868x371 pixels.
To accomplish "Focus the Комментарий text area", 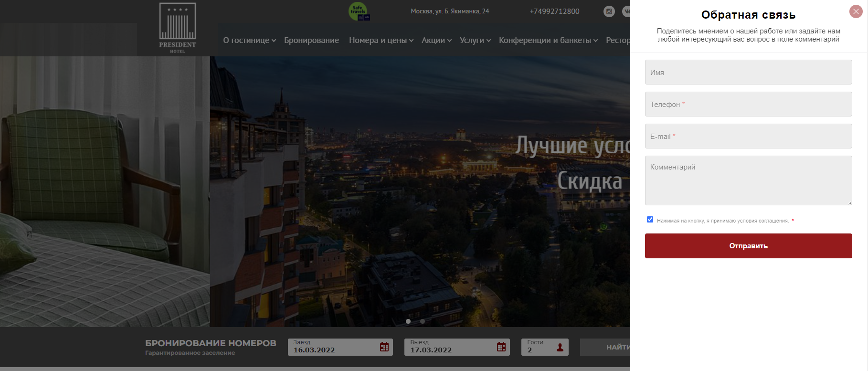I will [x=748, y=180].
